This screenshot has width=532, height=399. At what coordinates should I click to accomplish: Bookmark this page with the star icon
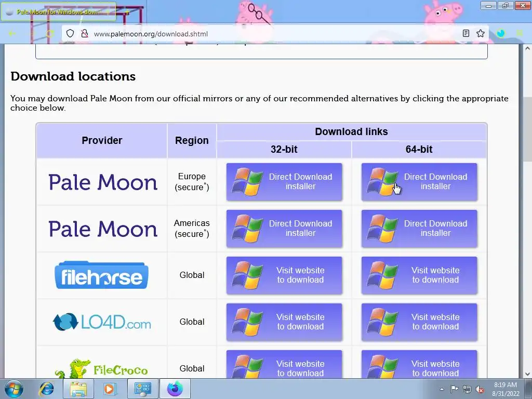point(481,33)
